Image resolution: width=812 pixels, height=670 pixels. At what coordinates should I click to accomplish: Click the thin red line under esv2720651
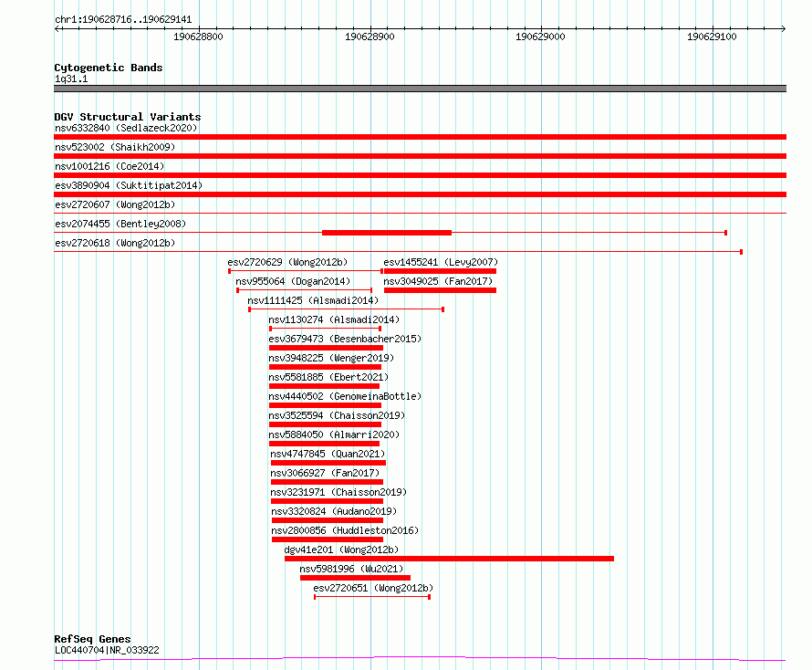[x=372, y=597]
